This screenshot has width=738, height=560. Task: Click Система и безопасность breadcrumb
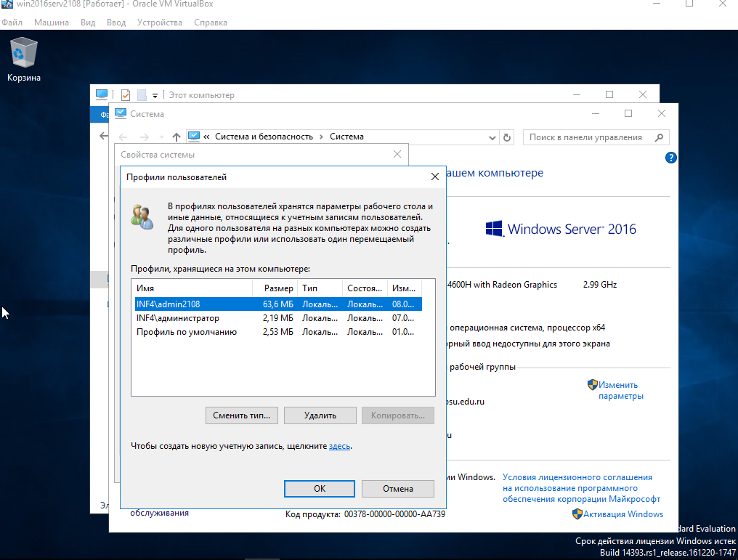click(x=264, y=137)
